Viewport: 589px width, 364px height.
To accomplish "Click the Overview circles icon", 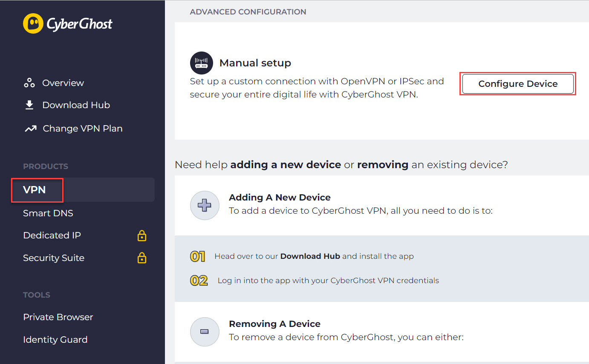I will click(x=29, y=83).
